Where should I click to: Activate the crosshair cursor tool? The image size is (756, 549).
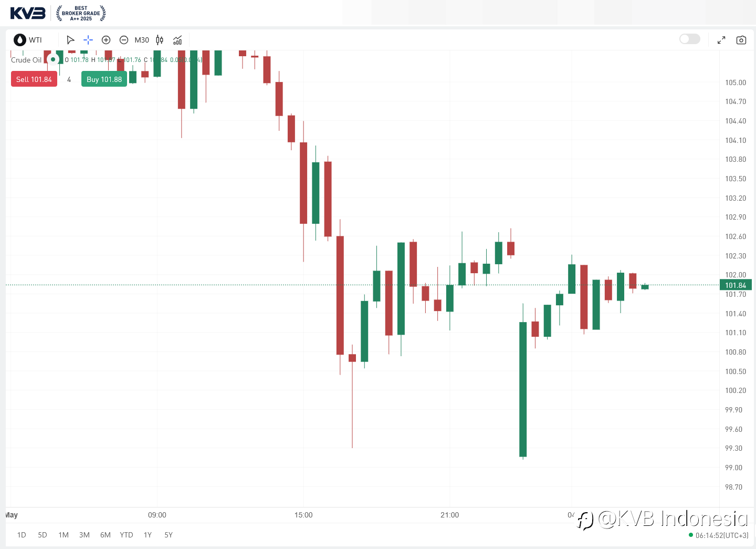pyautogui.click(x=88, y=40)
